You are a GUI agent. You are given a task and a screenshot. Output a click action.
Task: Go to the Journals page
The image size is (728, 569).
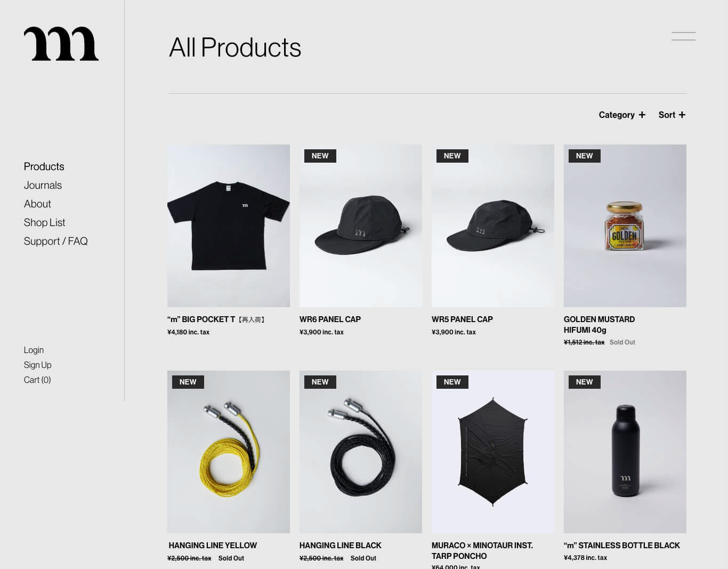(x=43, y=185)
